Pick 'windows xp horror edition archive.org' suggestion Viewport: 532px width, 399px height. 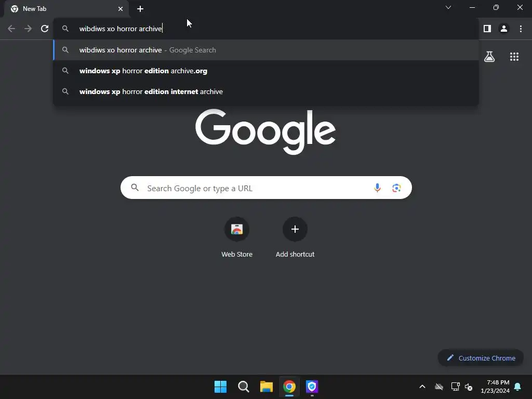click(x=266, y=71)
